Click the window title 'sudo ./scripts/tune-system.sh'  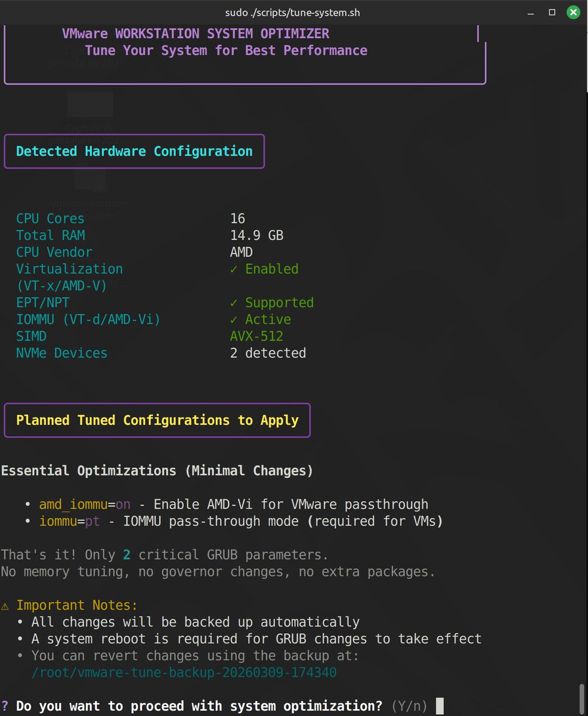point(293,12)
